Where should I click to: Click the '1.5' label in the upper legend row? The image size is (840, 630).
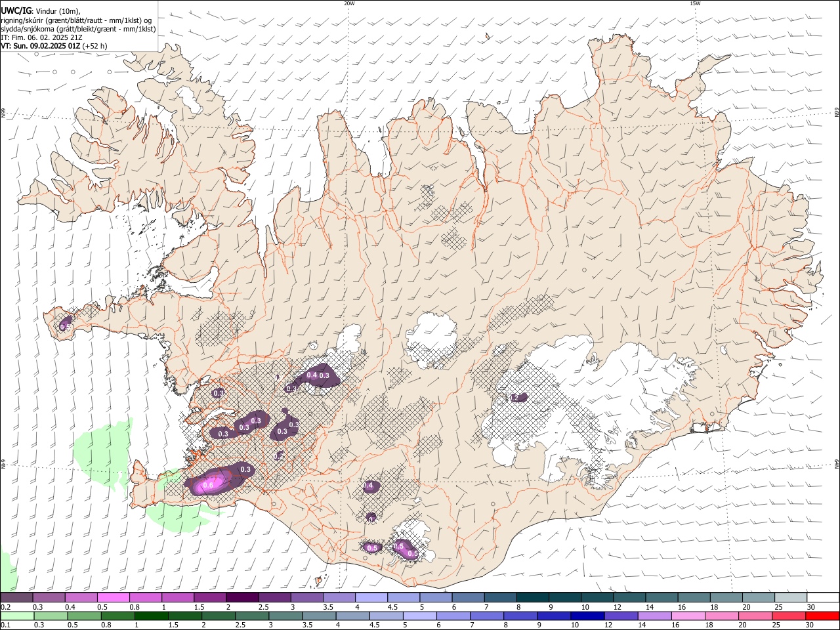pos(198,607)
